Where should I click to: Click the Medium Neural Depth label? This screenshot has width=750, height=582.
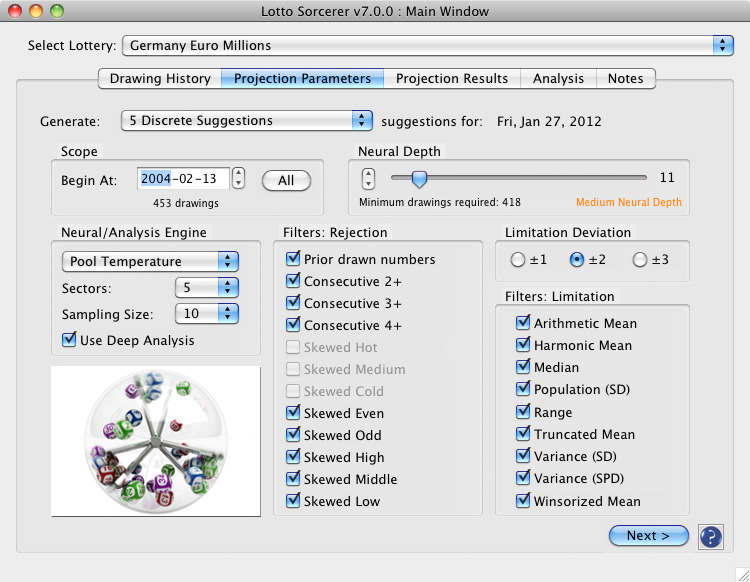629,202
